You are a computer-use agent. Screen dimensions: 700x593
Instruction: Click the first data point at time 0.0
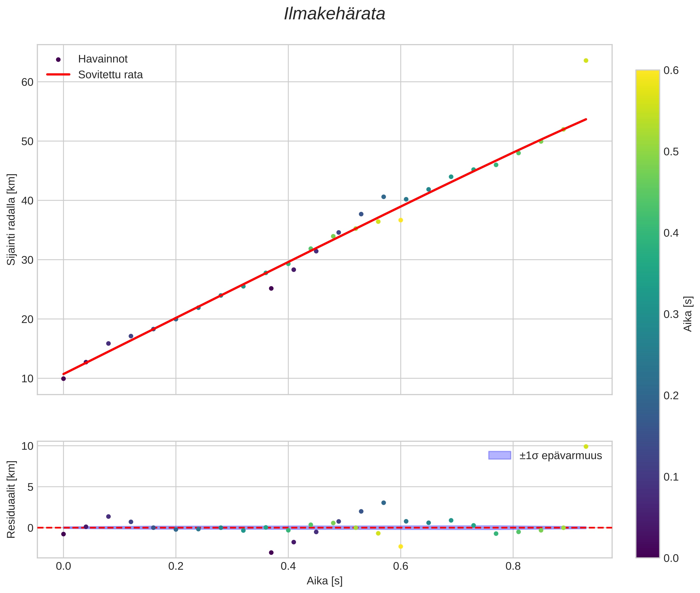[x=63, y=379]
